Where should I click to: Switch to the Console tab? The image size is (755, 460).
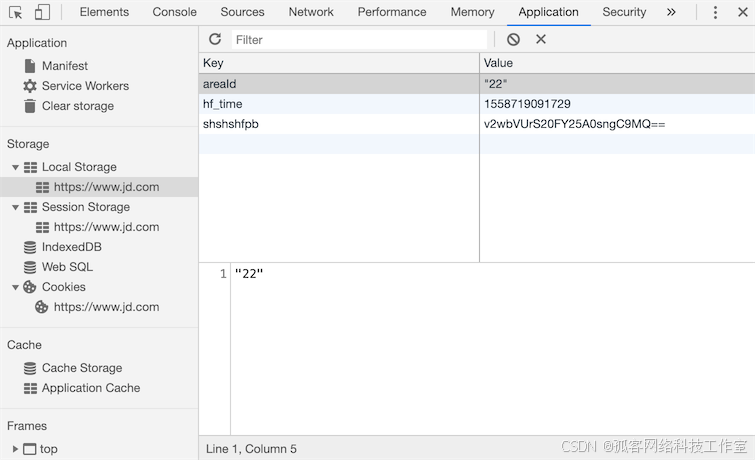point(174,12)
